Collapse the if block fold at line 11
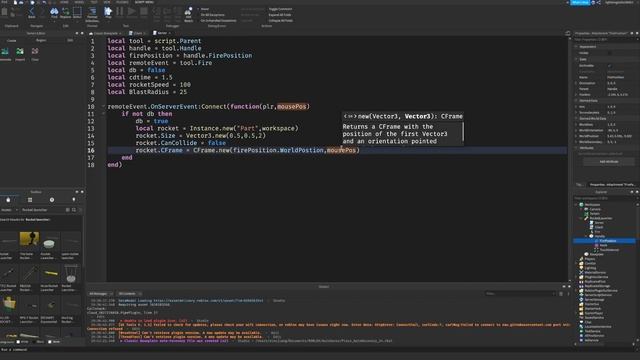 103,114
